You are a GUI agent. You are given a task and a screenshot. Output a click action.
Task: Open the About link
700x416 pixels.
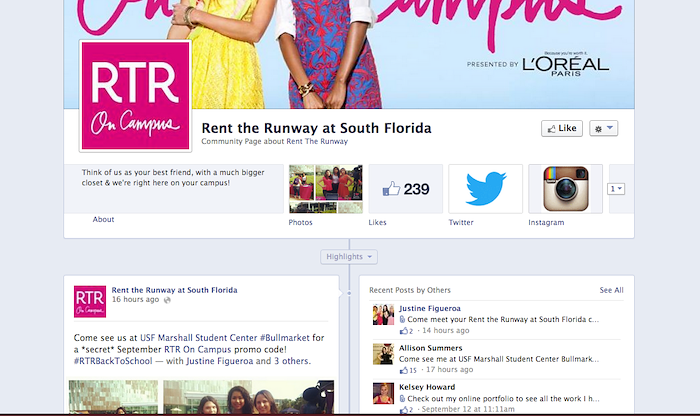pyautogui.click(x=103, y=219)
